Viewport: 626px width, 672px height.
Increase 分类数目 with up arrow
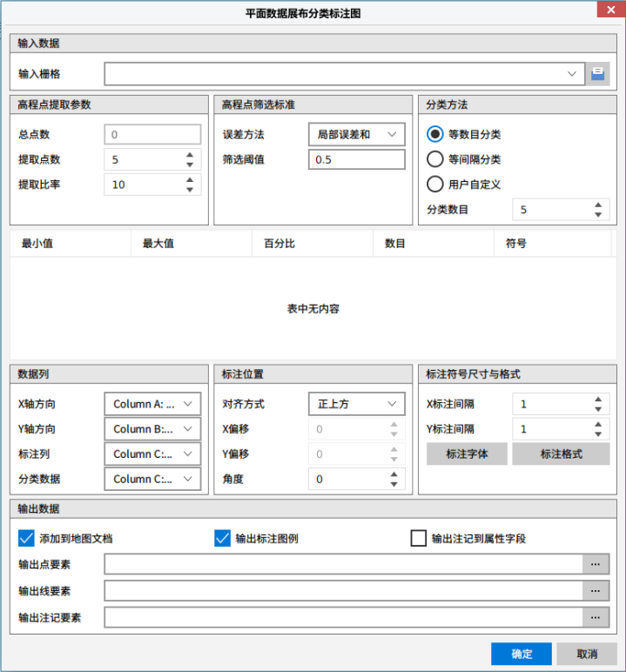(598, 205)
